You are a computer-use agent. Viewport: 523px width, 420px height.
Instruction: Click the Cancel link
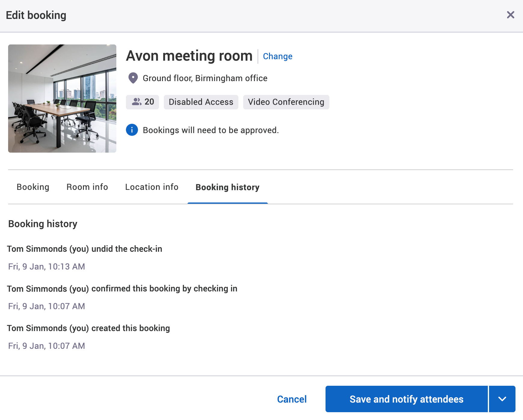[291, 399]
